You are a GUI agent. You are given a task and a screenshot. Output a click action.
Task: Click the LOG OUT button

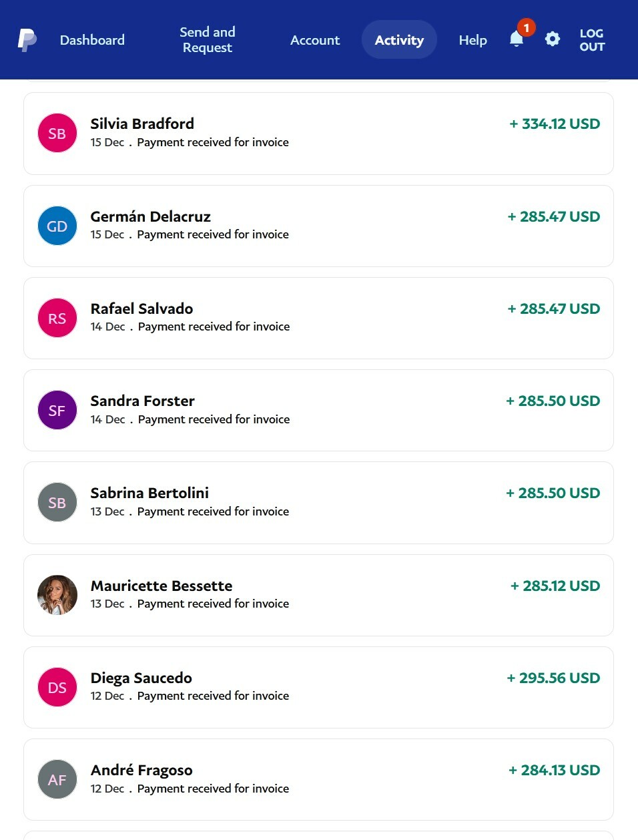click(x=592, y=40)
